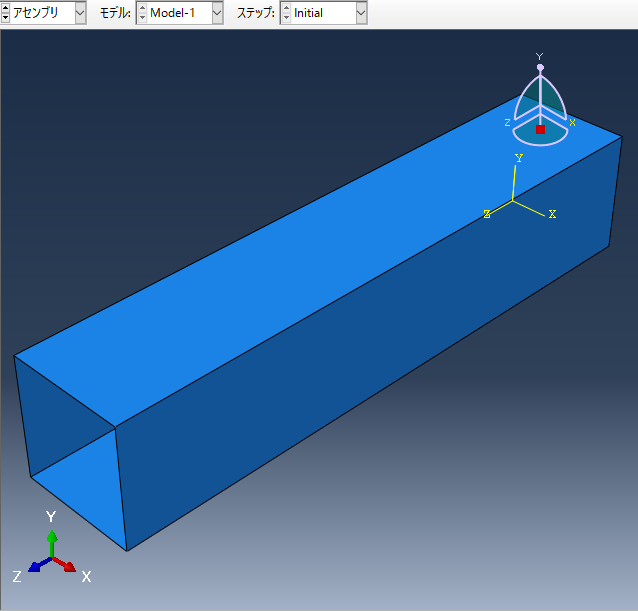Click the green Y arrow of view triad
This screenshot has height=611, width=638.
pyautogui.click(x=52, y=540)
